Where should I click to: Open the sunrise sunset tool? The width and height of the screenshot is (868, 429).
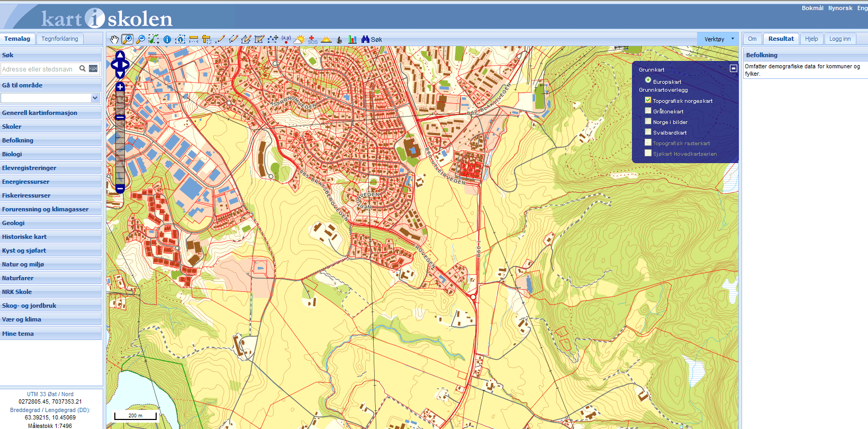click(326, 39)
